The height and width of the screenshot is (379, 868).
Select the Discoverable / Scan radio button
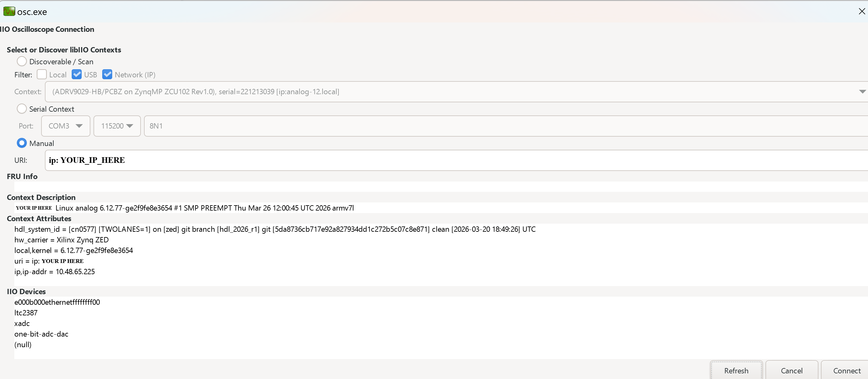click(x=22, y=61)
